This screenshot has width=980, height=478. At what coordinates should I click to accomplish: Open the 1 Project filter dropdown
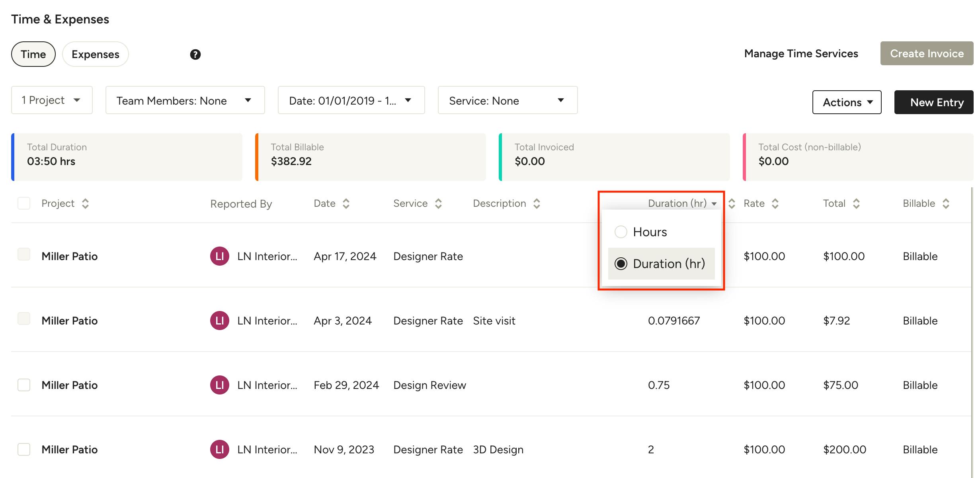[52, 100]
